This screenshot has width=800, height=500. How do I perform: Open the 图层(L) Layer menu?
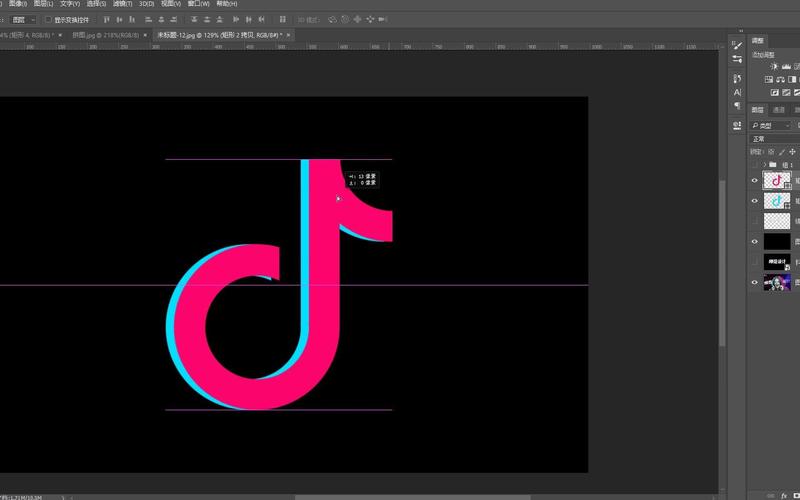(43, 4)
